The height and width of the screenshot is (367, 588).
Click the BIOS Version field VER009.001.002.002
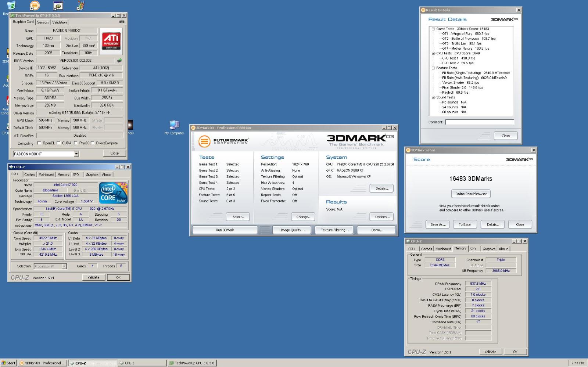(75, 61)
